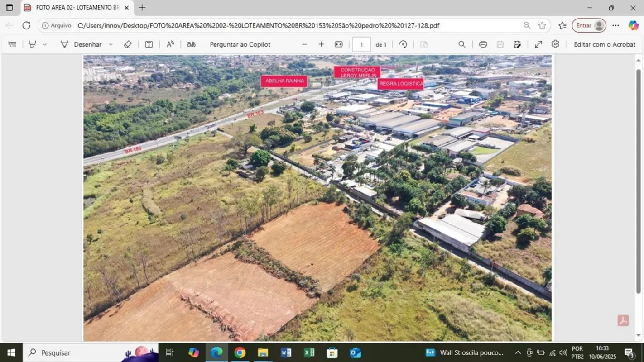
Task: Click Editar com o Acrobat
Action: pos(605,44)
